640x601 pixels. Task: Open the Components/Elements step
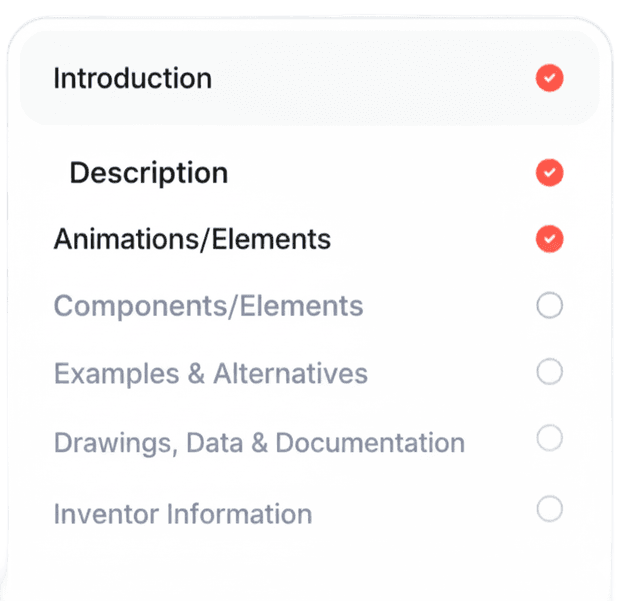tap(208, 306)
